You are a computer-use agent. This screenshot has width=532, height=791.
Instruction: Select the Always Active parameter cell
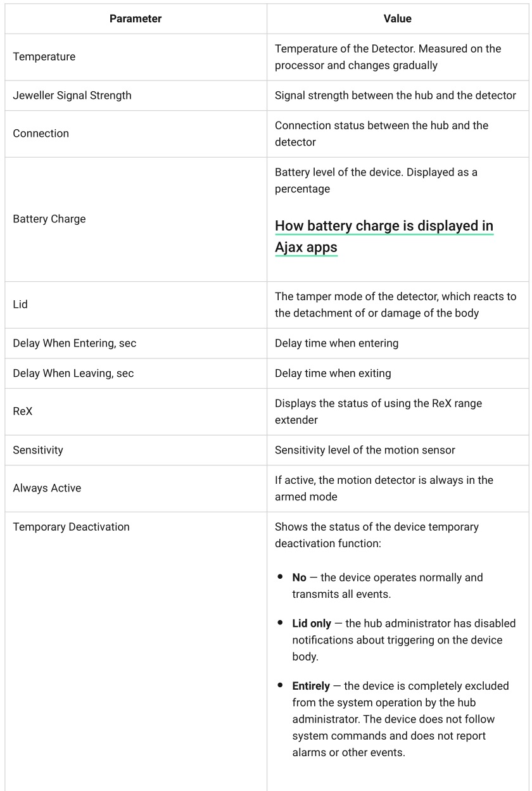click(x=136, y=488)
